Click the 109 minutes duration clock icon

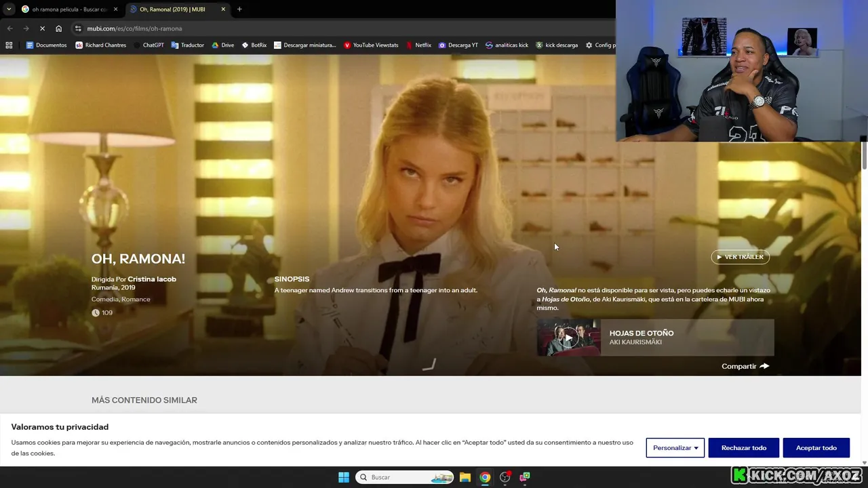(x=96, y=312)
